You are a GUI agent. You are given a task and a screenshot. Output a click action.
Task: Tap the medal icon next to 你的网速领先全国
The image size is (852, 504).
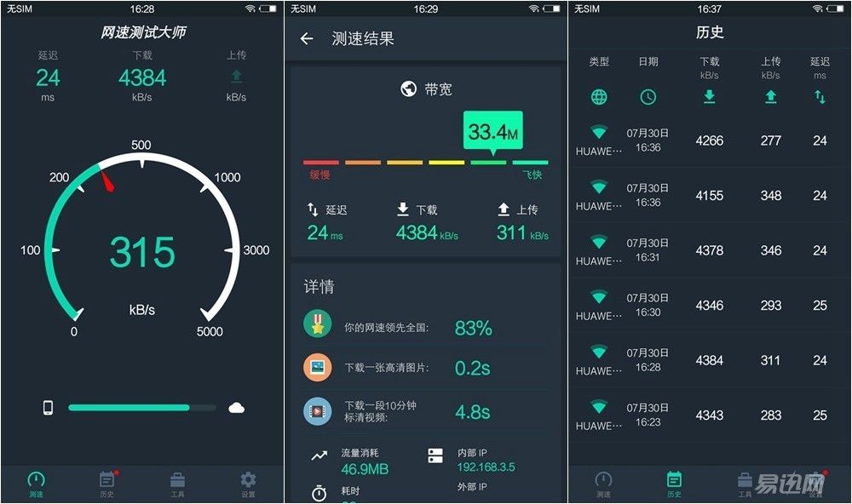pos(317,324)
